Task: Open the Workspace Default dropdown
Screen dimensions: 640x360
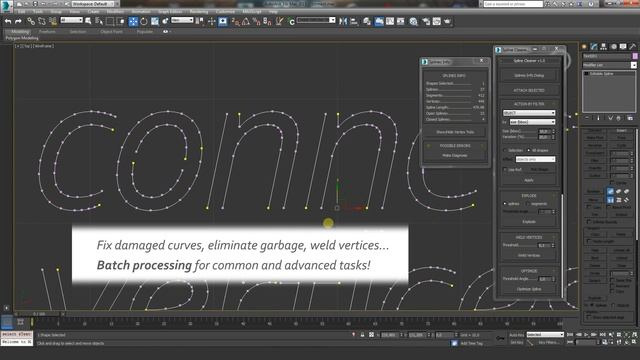Action: coord(93,4)
